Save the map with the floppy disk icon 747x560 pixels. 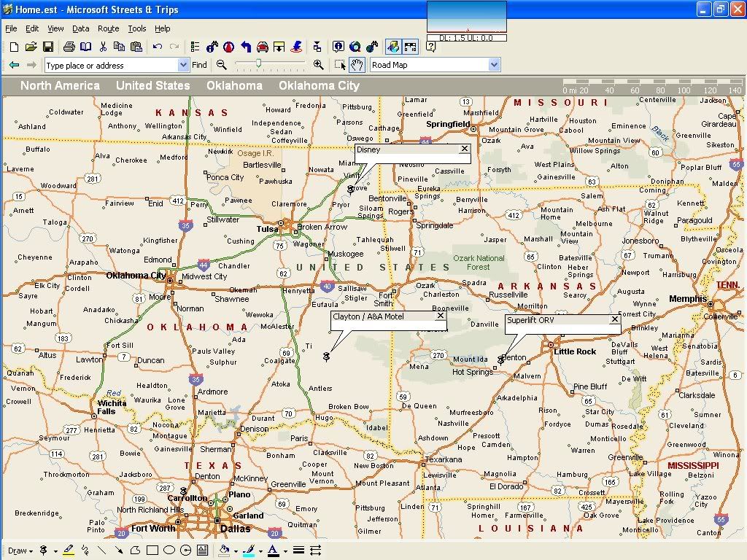48,47
